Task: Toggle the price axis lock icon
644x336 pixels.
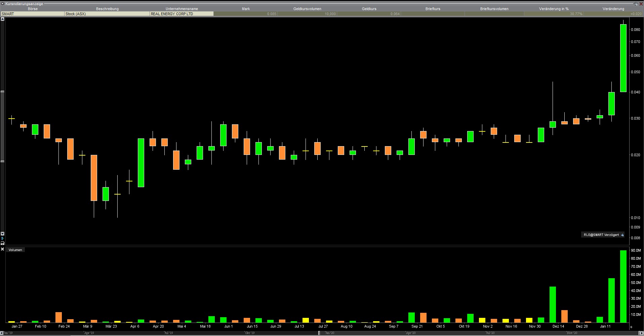Action: click(x=2, y=243)
